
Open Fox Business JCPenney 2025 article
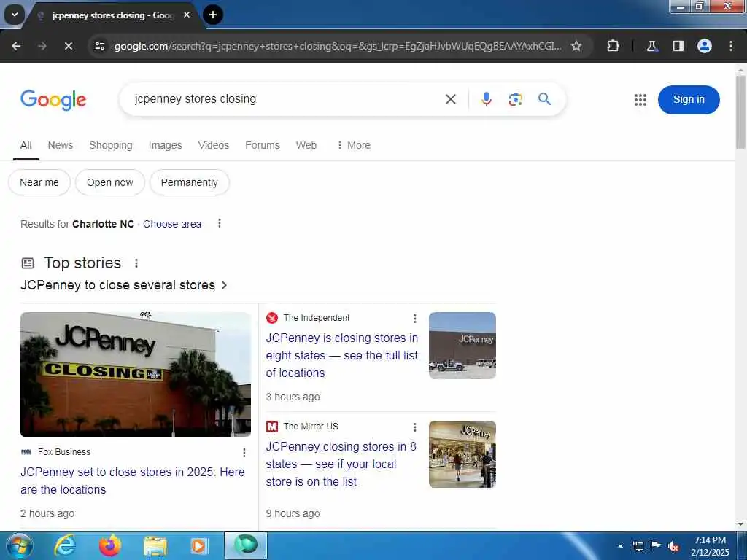click(x=133, y=481)
